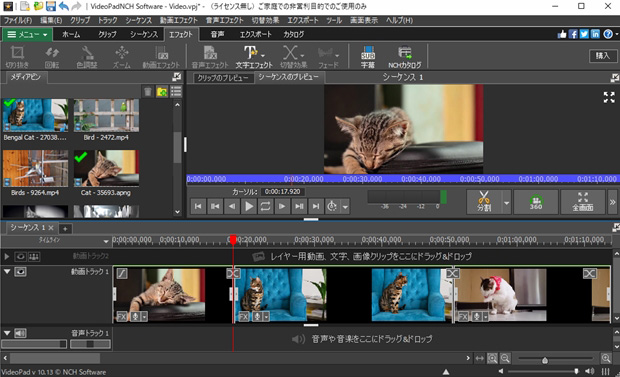
Task: Add a new sequence with the + button
Action: coord(65,229)
